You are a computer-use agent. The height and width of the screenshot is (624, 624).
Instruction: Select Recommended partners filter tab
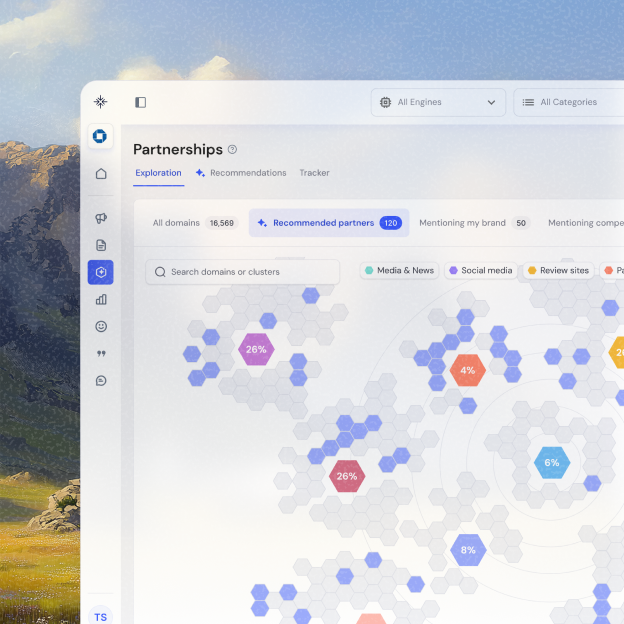[x=329, y=223]
